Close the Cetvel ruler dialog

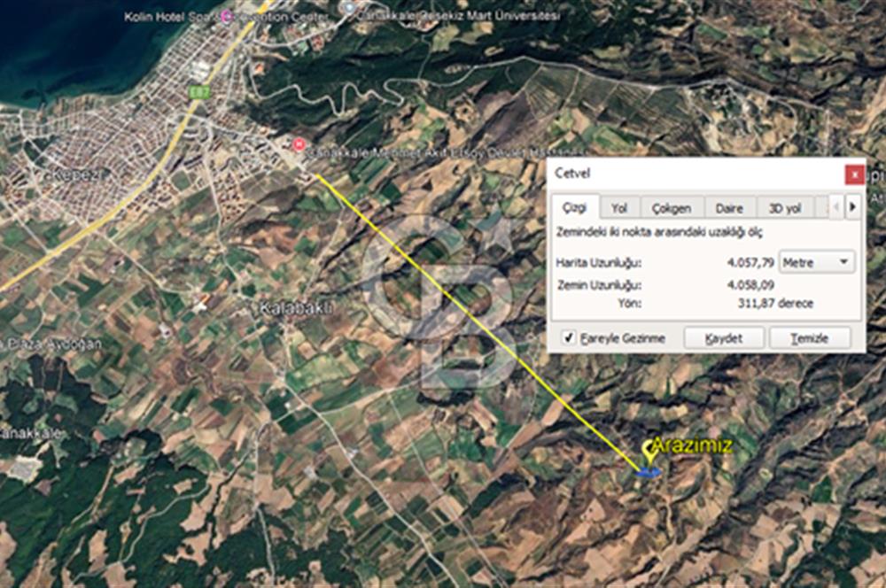tap(854, 174)
